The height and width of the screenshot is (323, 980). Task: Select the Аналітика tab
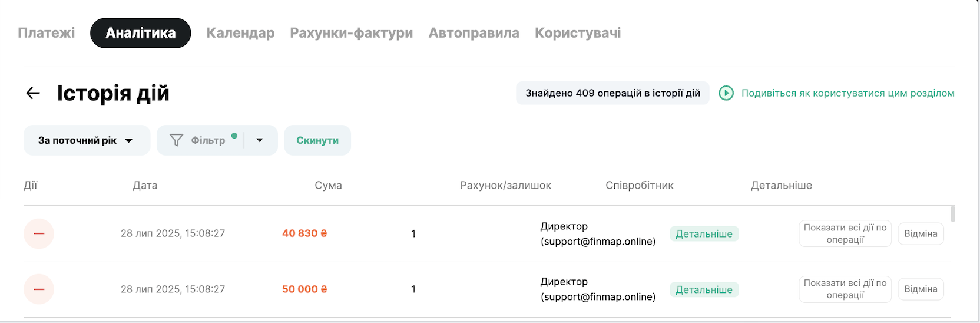pos(140,33)
